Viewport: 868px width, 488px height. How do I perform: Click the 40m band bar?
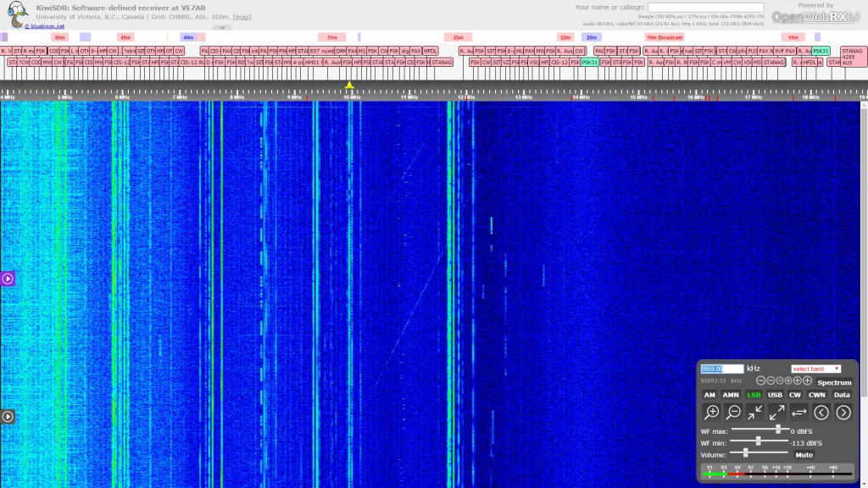(188, 37)
